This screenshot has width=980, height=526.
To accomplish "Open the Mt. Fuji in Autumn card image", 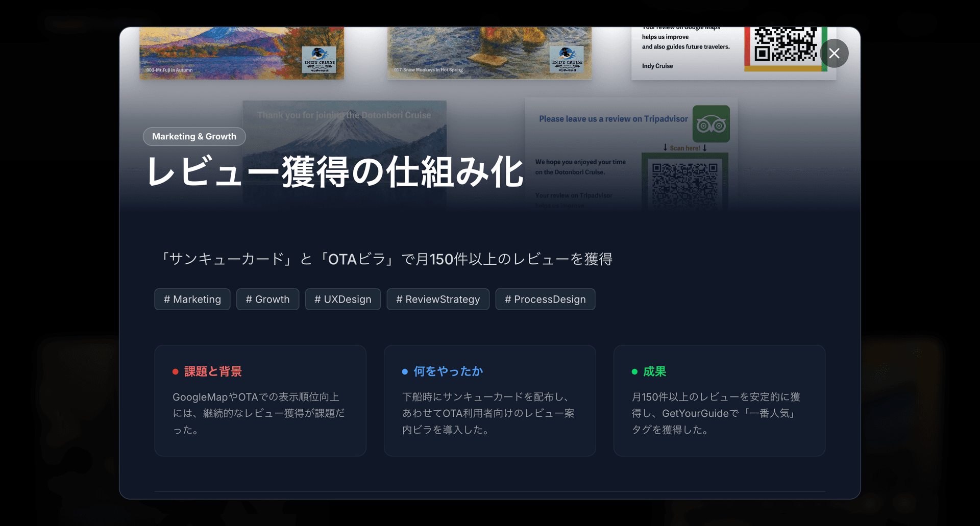I will 242,53.
